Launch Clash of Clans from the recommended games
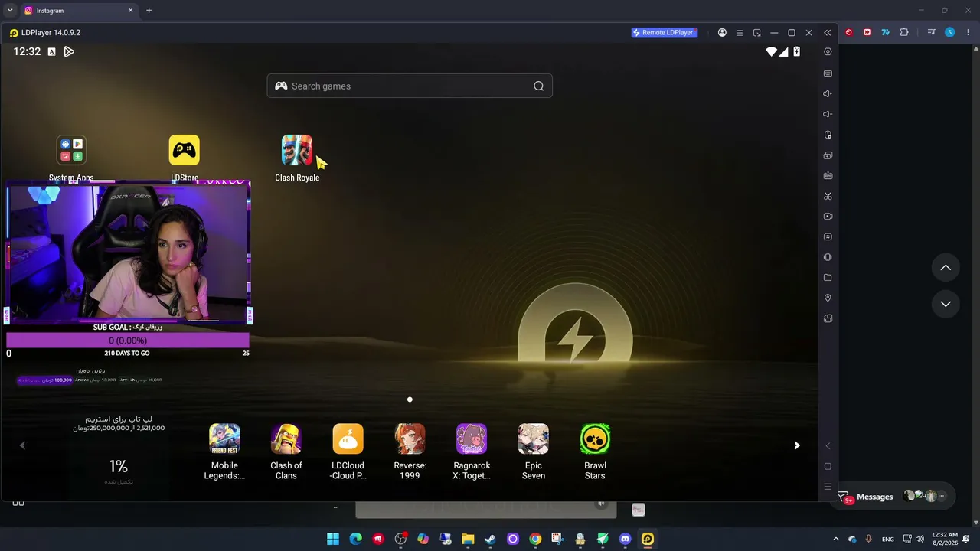This screenshot has width=980, height=551. (x=286, y=439)
